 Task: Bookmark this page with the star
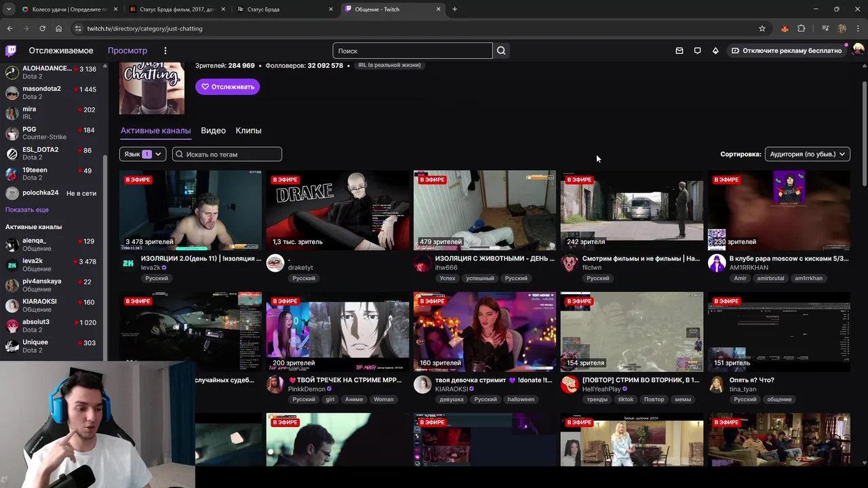(x=762, y=28)
